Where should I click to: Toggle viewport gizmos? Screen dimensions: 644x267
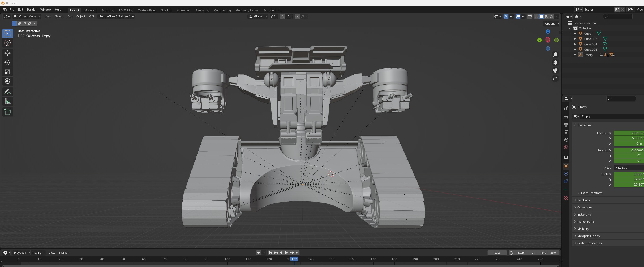[506, 16]
